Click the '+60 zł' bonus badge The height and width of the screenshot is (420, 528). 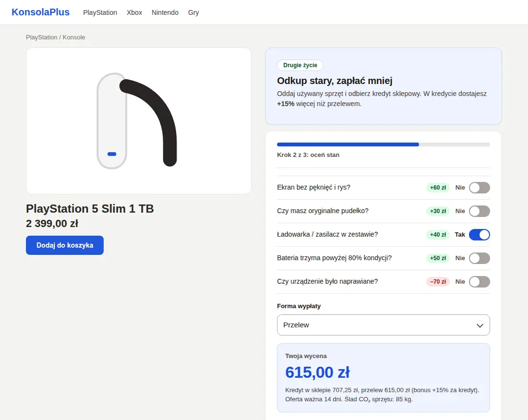tap(438, 188)
